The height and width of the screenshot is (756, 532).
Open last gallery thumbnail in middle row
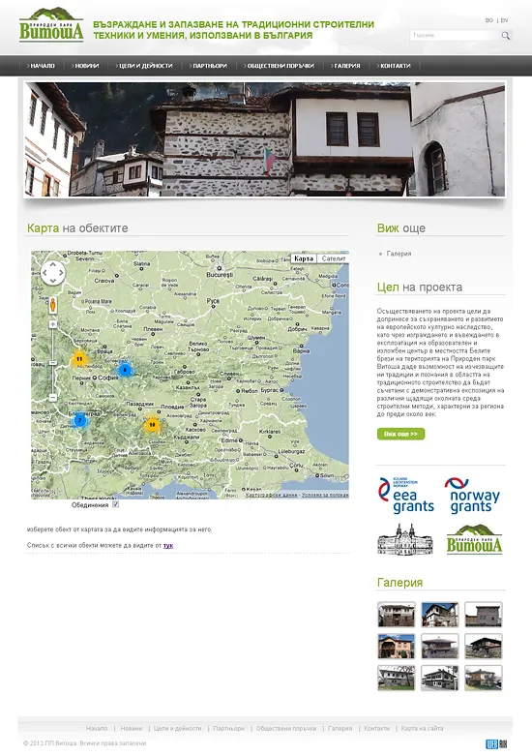pos(484,646)
